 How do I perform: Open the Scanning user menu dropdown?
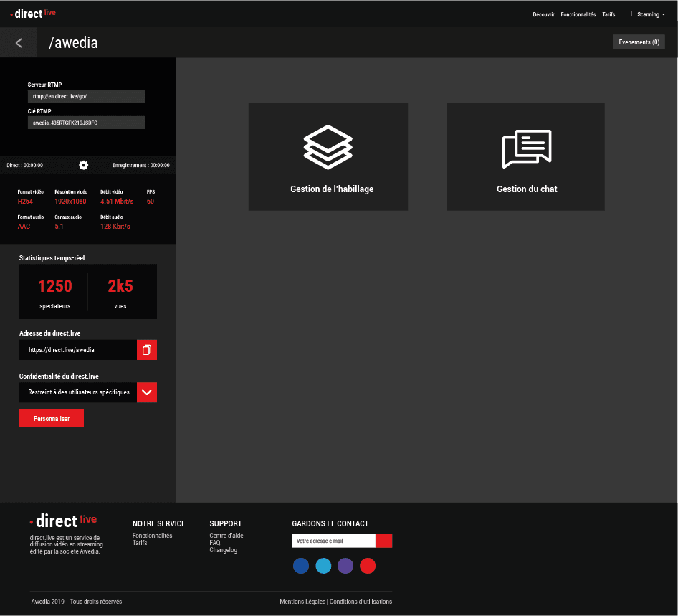point(651,14)
